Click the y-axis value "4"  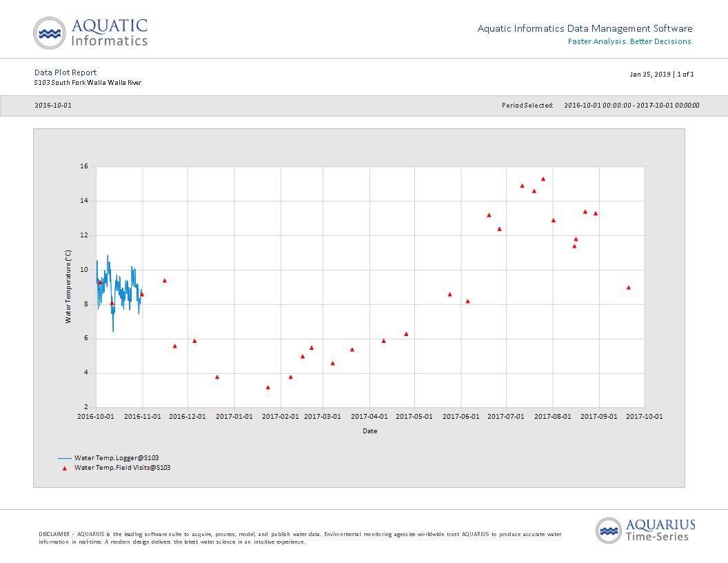point(86,373)
